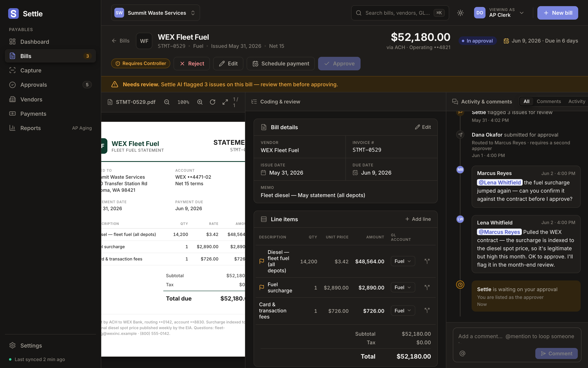
Task: Click the DO user avatar
Action: [x=480, y=13]
